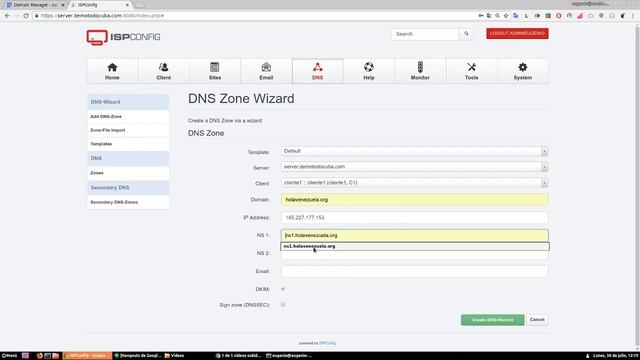Click the zoom magnifier icon in address bar
The image size is (640, 360).
point(498,16)
